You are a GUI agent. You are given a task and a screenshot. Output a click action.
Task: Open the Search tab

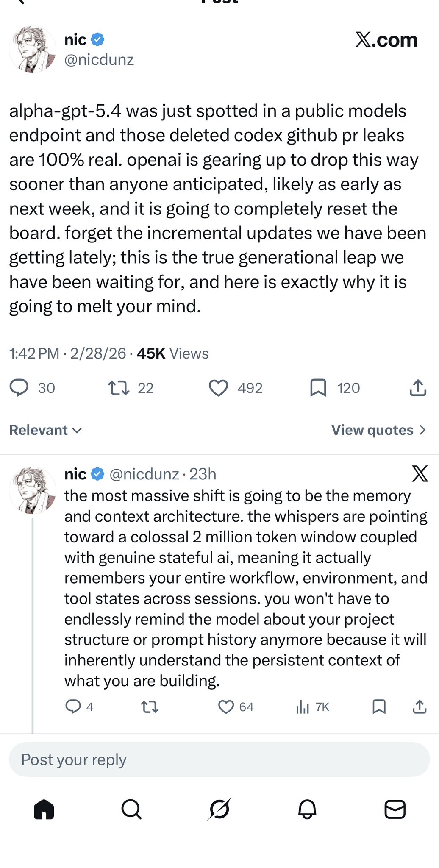pos(131,810)
